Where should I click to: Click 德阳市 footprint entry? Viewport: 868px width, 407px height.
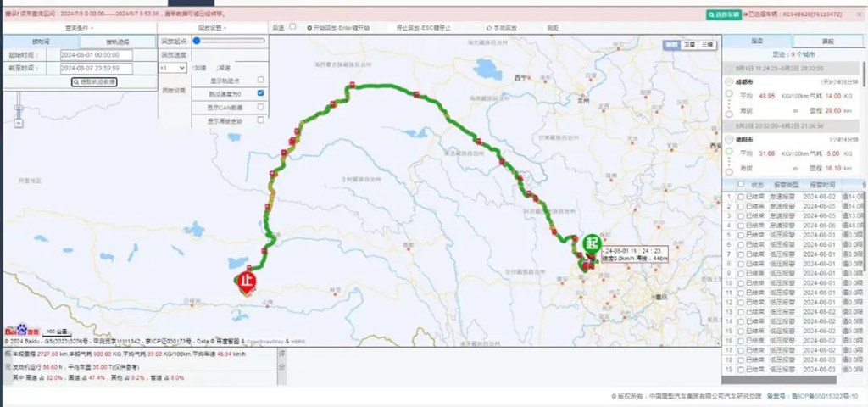[743, 140]
